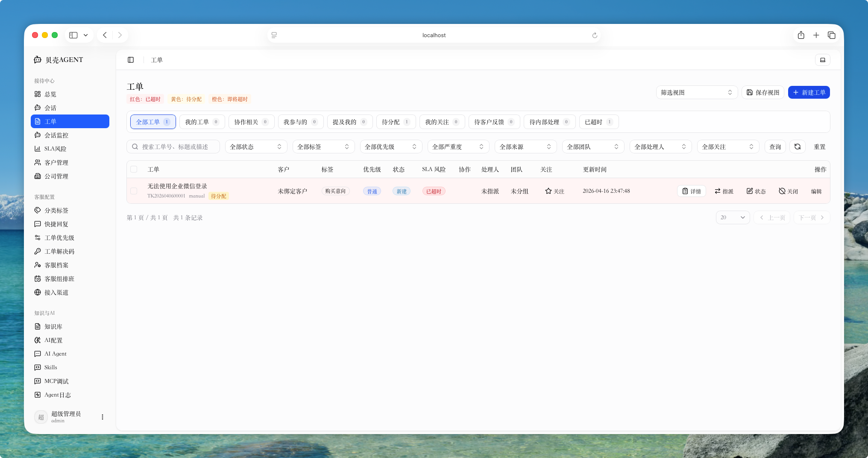Click the 保存视图 button
The height and width of the screenshot is (458, 868).
click(763, 92)
